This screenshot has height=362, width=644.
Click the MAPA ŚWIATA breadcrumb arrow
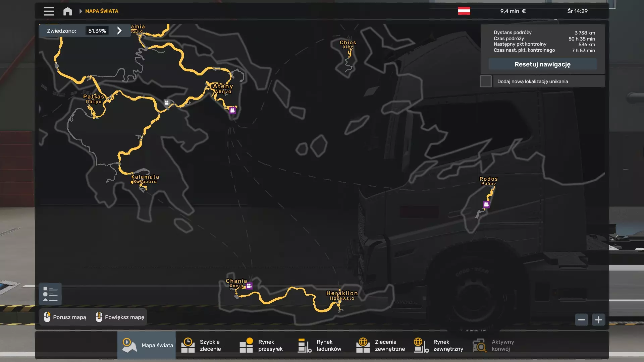tap(80, 11)
